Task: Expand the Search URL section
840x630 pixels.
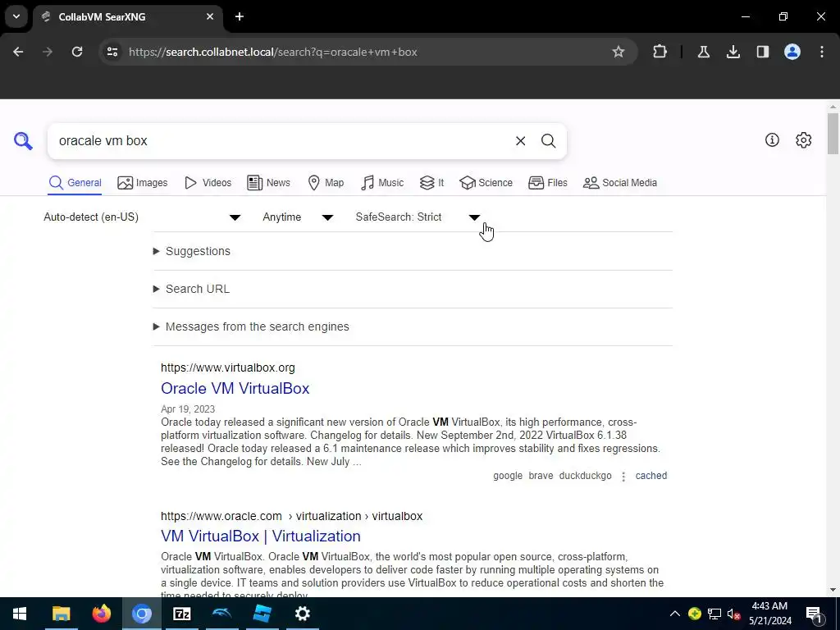Action: [x=191, y=289]
